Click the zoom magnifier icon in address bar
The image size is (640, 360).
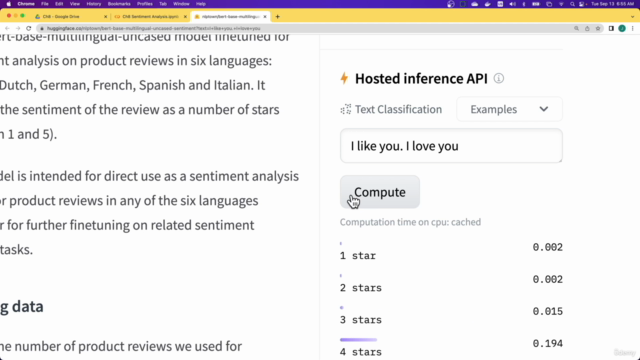[x=576, y=28]
